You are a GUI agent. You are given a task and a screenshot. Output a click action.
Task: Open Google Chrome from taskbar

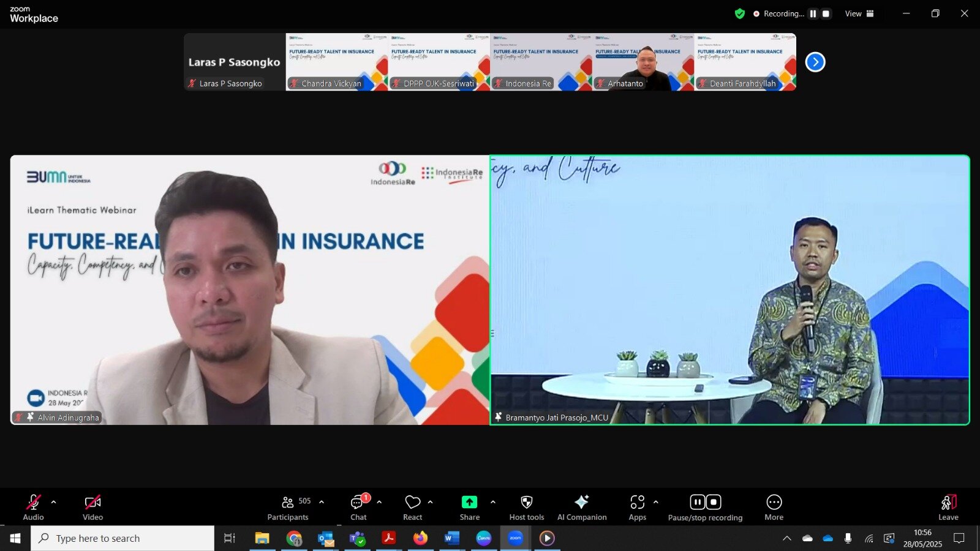tap(294, 538)
